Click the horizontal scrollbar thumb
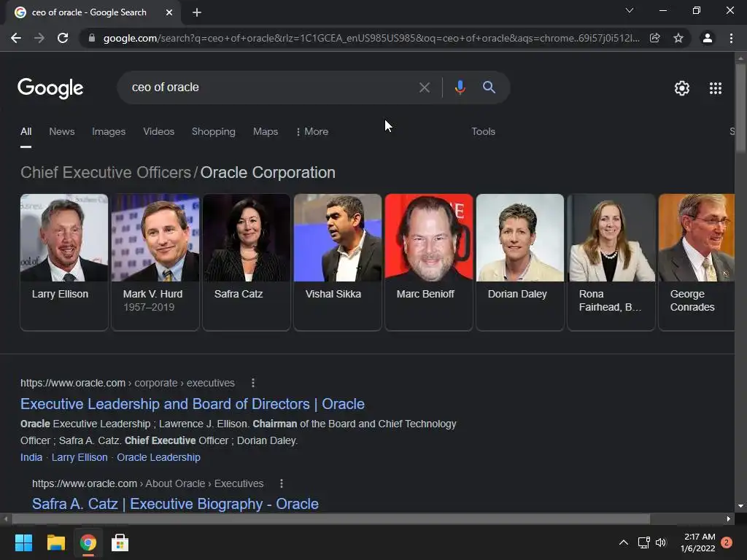 click(331, 519)
